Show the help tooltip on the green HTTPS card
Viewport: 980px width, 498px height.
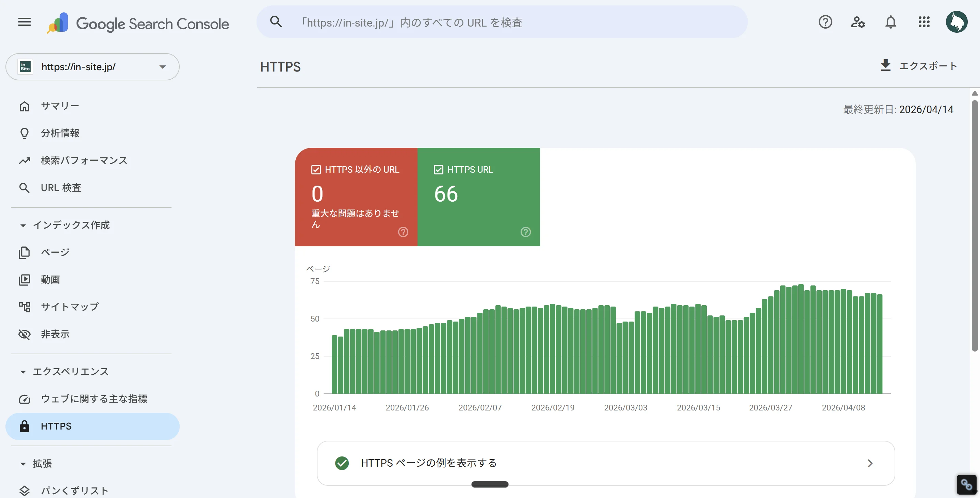(525, 232)
